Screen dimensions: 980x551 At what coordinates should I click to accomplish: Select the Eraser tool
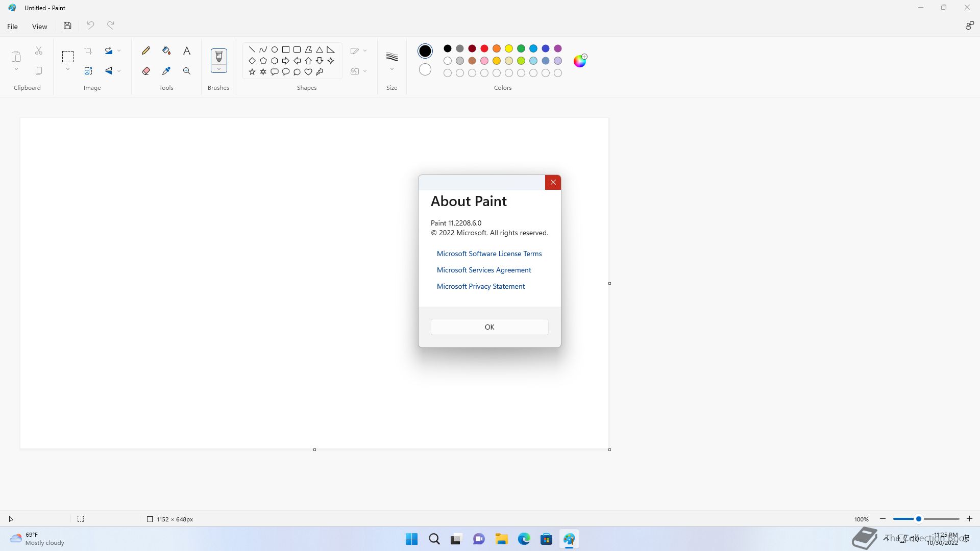(x=146, y=71)
